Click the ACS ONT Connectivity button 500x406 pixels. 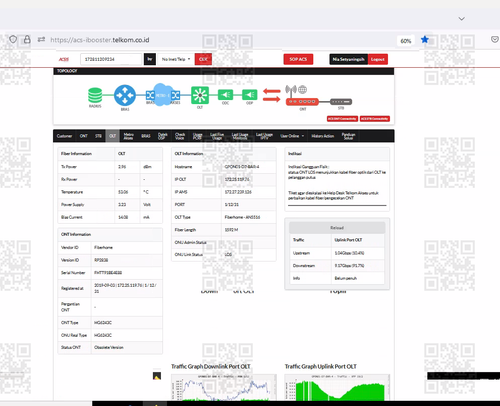tap(342, 119)
